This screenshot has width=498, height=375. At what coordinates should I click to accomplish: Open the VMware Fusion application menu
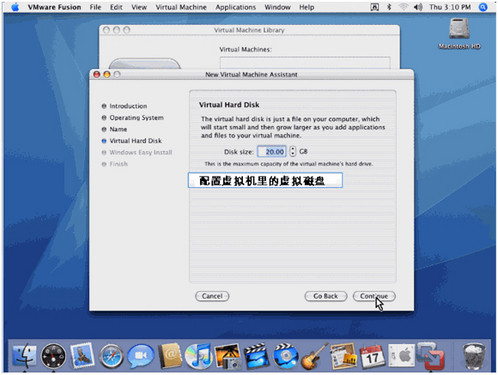[x=54, y=7]
